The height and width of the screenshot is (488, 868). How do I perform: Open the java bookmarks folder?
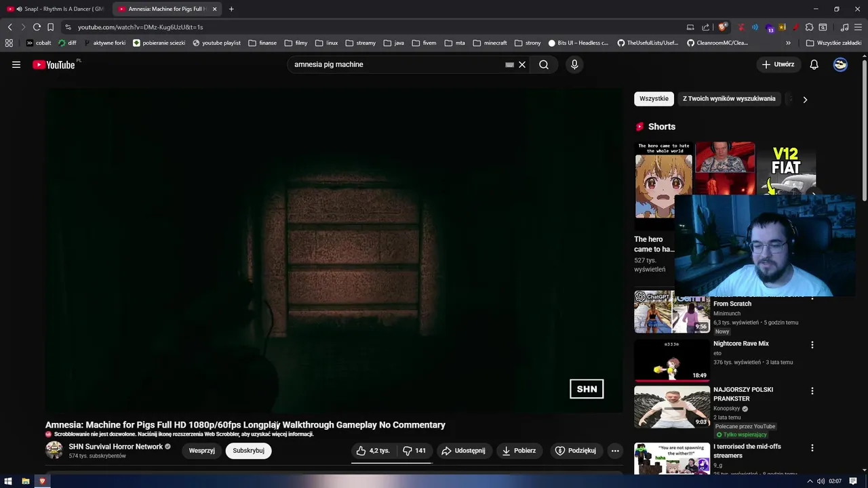click(394, 43)
